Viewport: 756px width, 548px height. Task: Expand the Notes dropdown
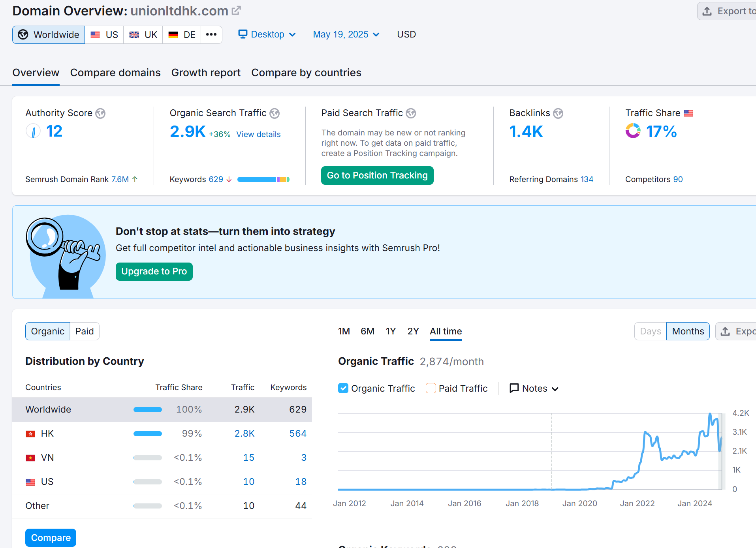pyautogui.click(x=534, y=388)
